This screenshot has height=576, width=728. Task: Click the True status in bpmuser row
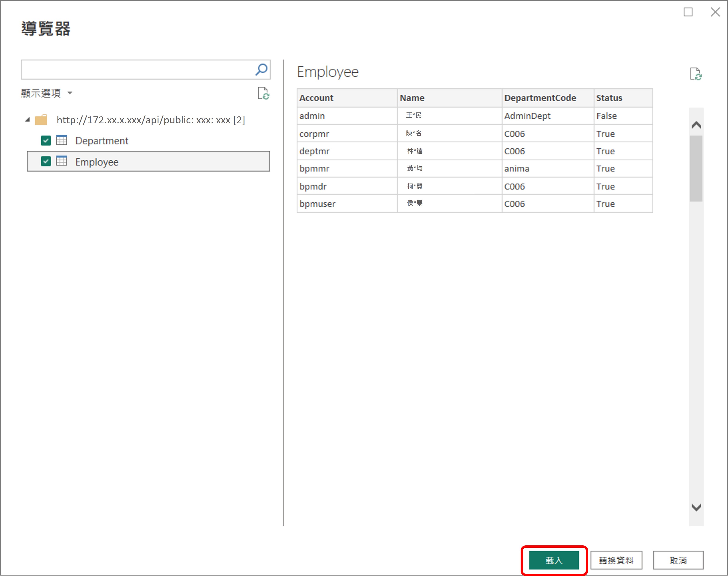pyautogui.click(x=623, y=204)
